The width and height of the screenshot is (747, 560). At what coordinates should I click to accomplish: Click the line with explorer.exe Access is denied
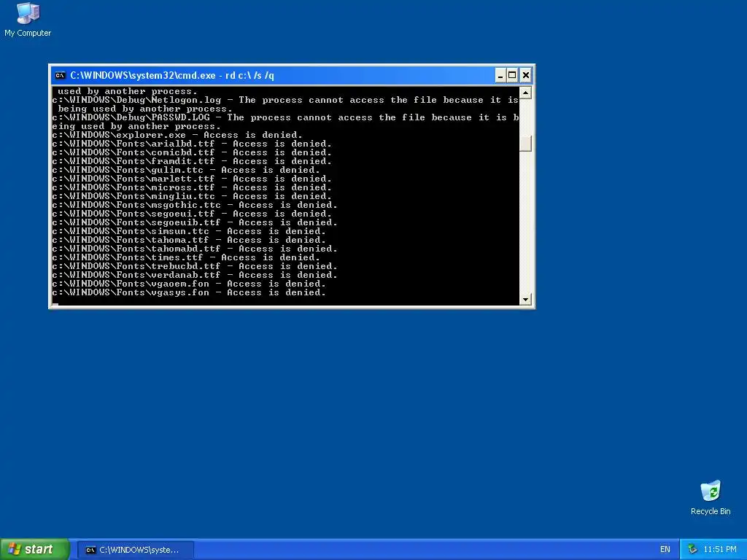(177, 135)
